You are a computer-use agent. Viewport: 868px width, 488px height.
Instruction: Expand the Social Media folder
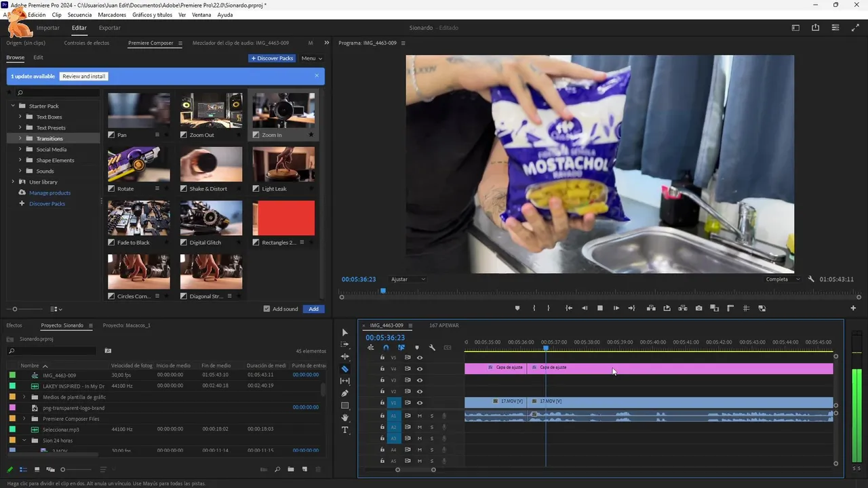(x=20, y=149)
